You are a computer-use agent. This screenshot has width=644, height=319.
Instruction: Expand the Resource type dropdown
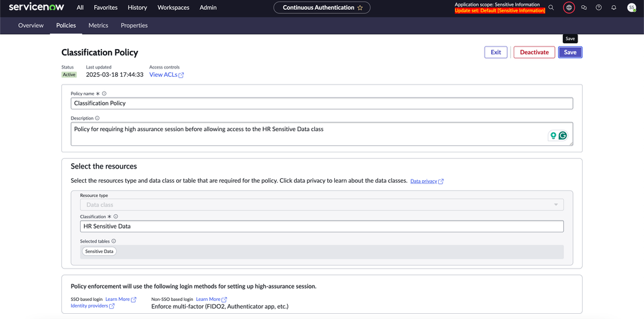[x=321, y=205]
